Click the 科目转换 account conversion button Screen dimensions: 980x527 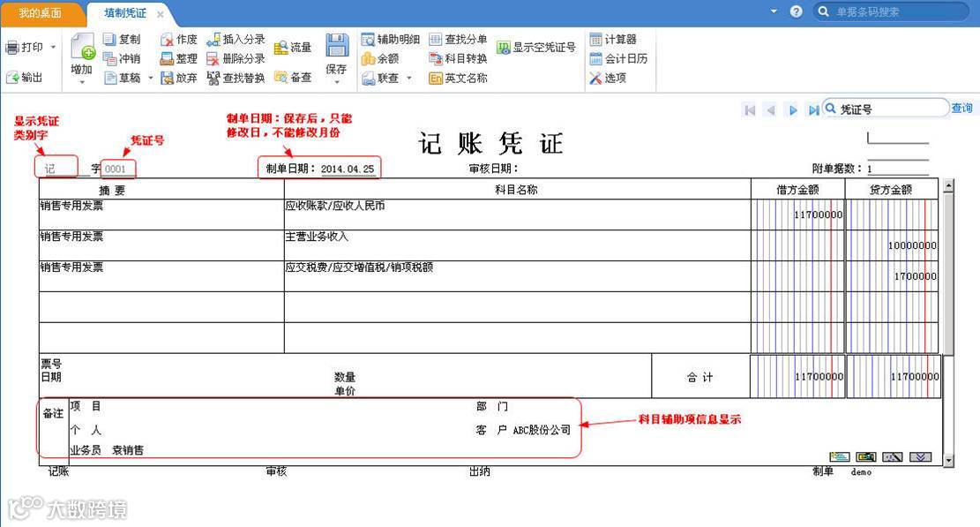point(458,59)
